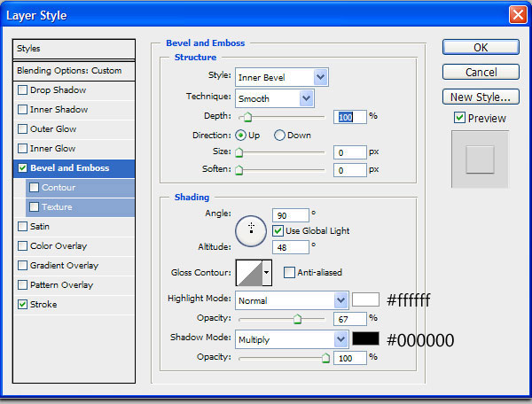Open the Shadow Mode dropdown
532x404 pixels.
[x=292, y=339]
